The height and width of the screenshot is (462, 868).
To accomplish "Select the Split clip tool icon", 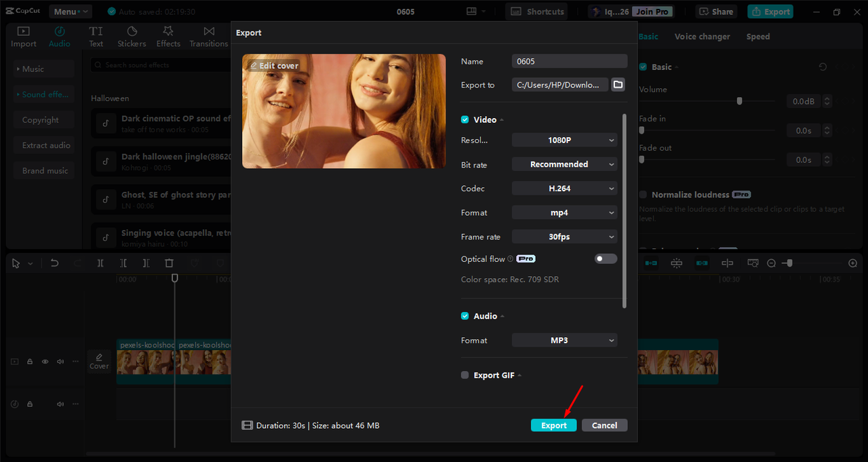I will click(100, 263).
